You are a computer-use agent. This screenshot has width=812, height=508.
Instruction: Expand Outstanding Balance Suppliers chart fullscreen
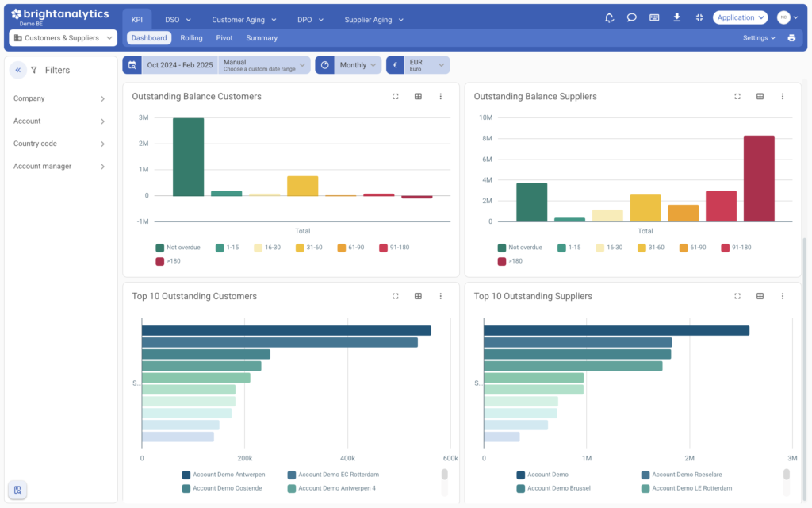click(x=737, y=96)
